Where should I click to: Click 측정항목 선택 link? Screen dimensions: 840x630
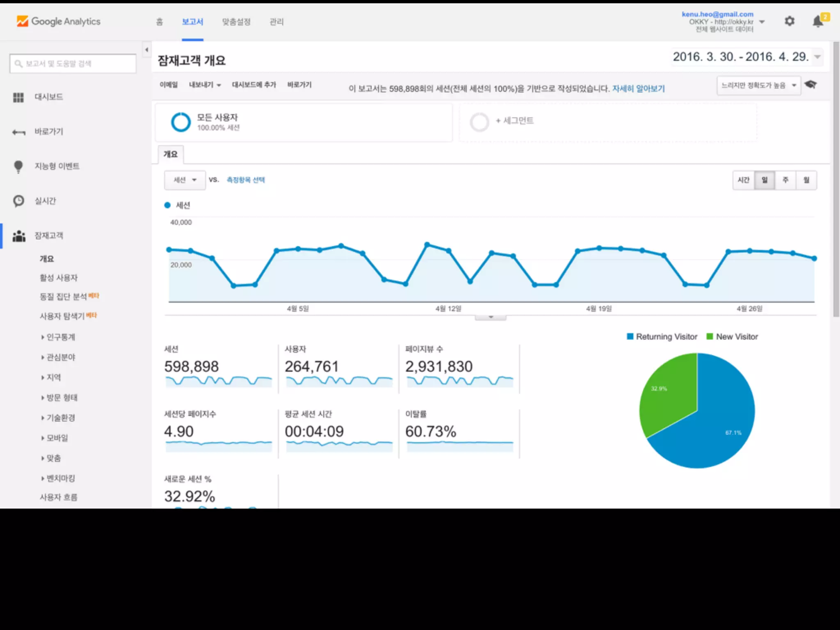coord(246,180)
